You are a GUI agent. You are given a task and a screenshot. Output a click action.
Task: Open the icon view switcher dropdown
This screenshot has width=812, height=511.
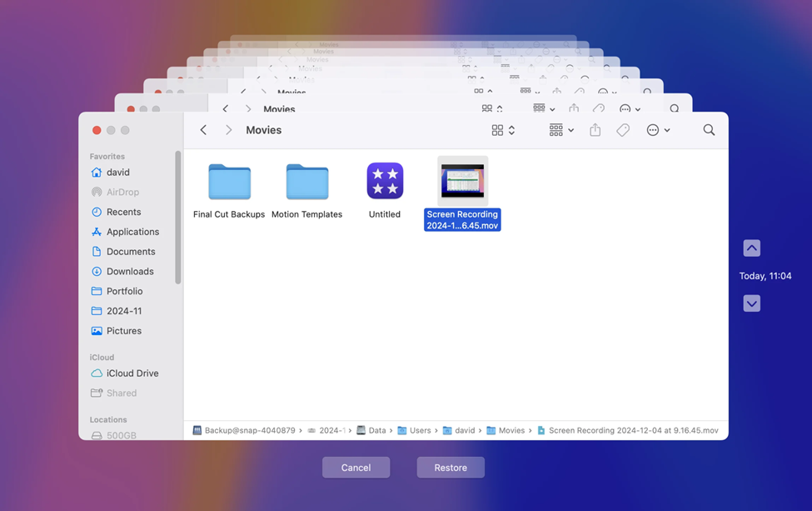coord(503,130)
